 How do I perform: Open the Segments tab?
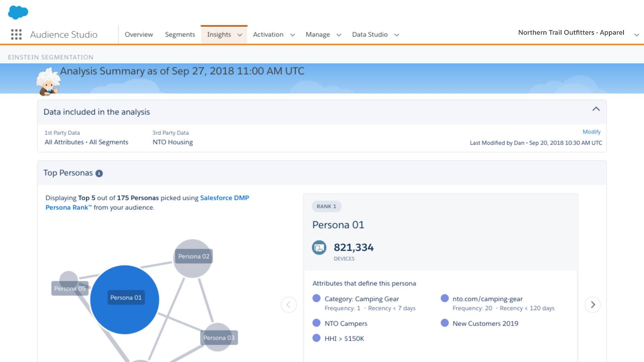click(180, 35)
